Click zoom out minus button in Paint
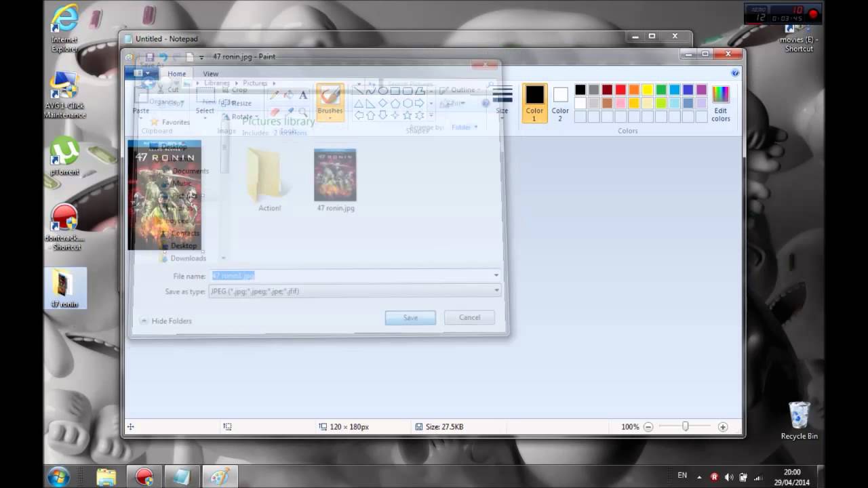The image size is (868, 488). point(648,427)
